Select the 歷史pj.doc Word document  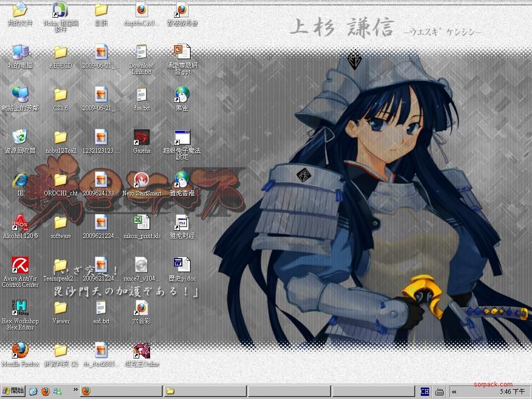click(x=182, y=265)
